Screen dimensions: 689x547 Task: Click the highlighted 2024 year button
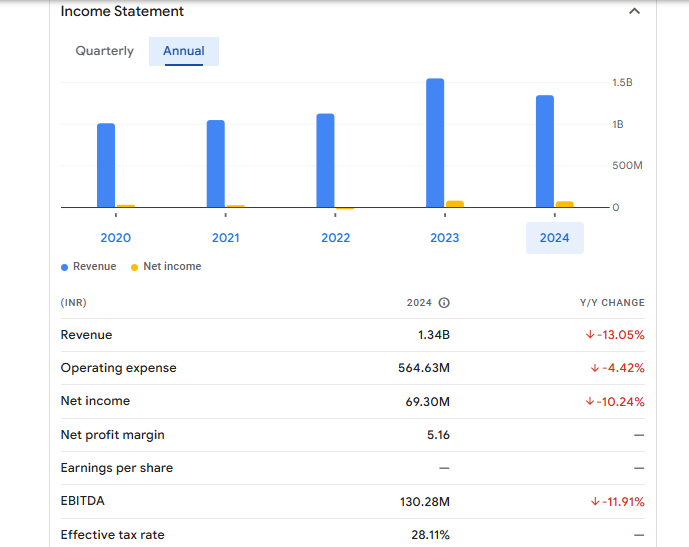(x=554, y=238)
